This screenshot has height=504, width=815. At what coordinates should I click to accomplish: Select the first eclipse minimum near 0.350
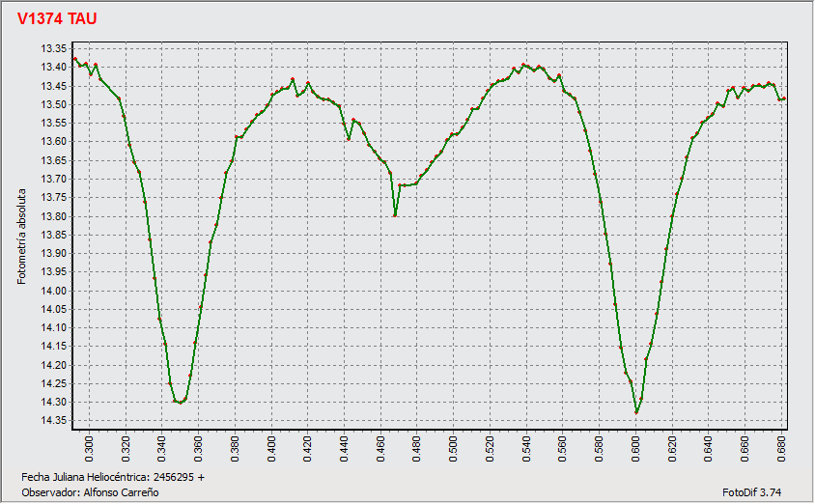click(x=180, y=402)
